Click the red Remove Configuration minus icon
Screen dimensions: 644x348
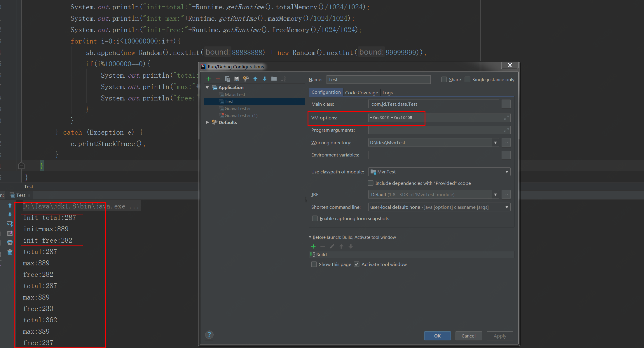click(x=218, y=79)
